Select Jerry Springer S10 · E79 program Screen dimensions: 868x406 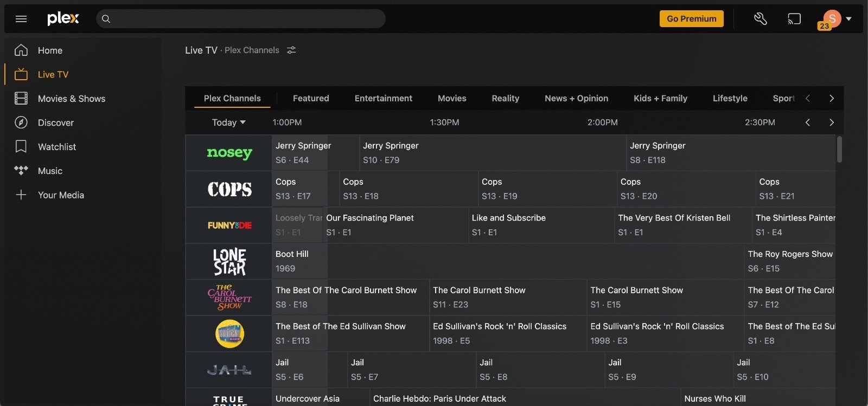492,153
